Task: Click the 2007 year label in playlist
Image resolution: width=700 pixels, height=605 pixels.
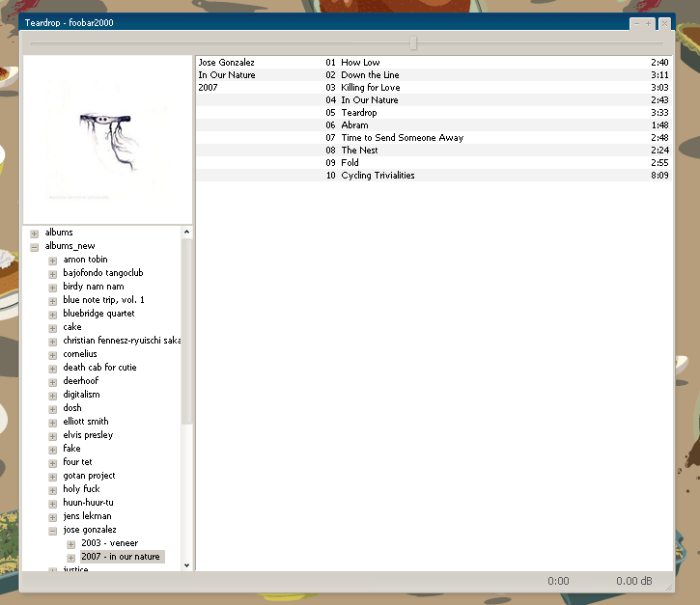Action: 208,88
